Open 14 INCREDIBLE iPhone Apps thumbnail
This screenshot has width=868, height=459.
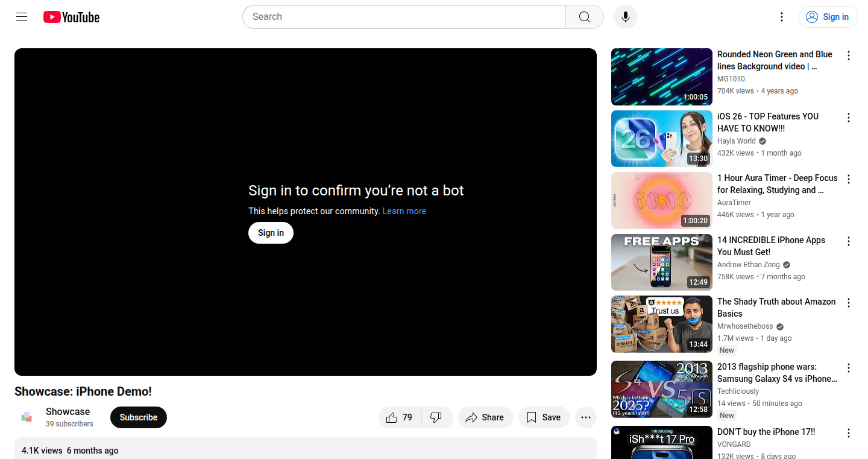662,262
